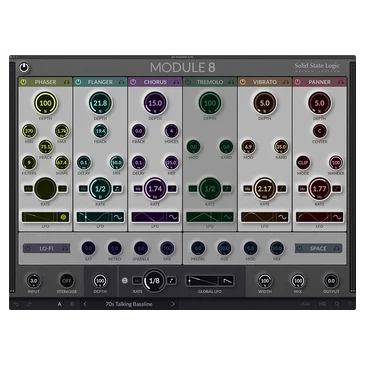Select Hz mode for Chorus rate
The height and width of the screenshot is (365, 365).
[x=138, y=189]
